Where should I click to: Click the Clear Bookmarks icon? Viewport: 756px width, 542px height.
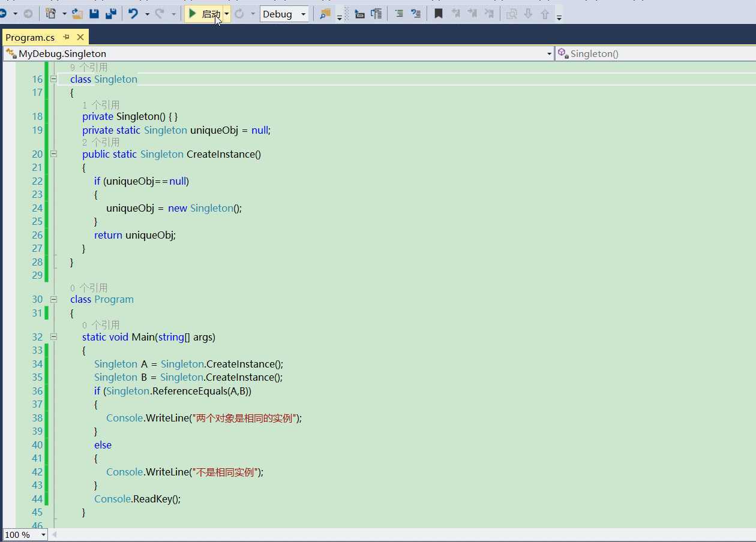tap(489, 14)
